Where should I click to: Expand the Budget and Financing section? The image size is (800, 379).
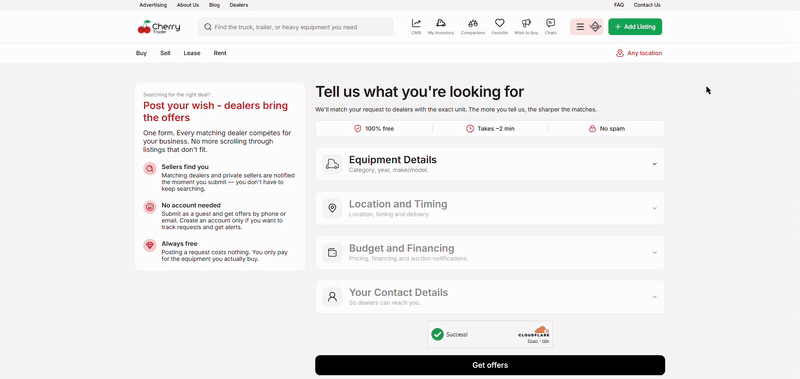click(490, 252)
